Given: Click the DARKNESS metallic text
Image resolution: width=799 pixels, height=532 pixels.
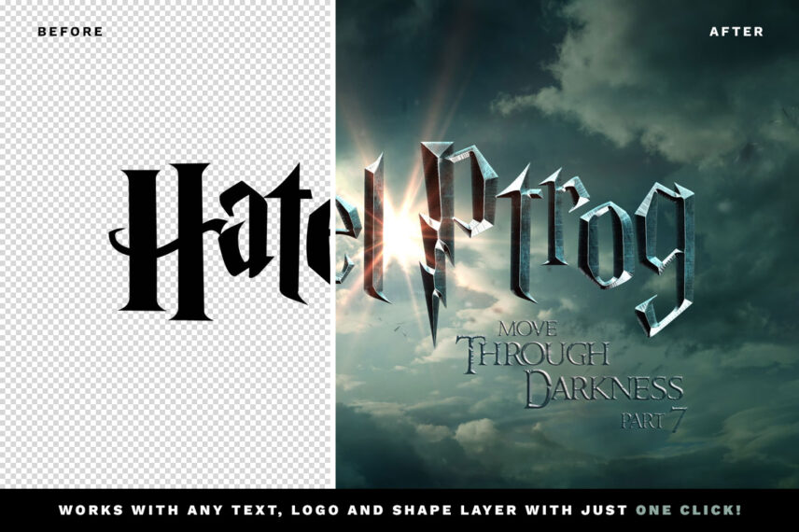Looking at the screenshot, I should click(604, 389).
